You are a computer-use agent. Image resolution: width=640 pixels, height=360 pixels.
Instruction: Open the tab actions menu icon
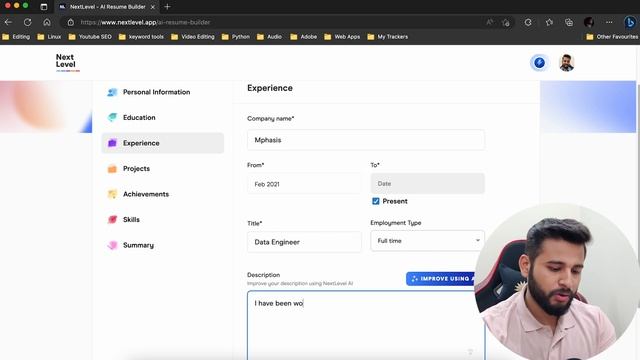(44, 7)
